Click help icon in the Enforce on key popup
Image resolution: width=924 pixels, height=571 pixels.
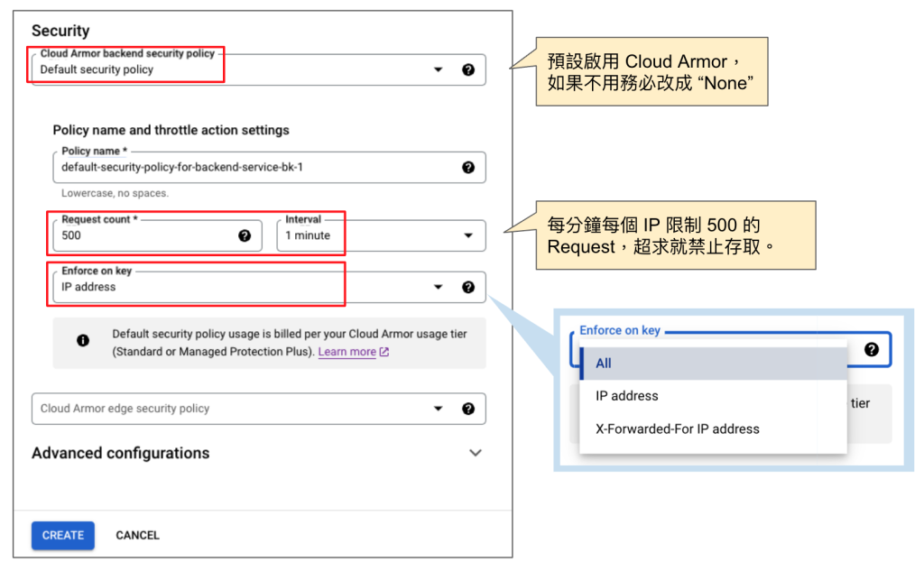pos(871,349)
